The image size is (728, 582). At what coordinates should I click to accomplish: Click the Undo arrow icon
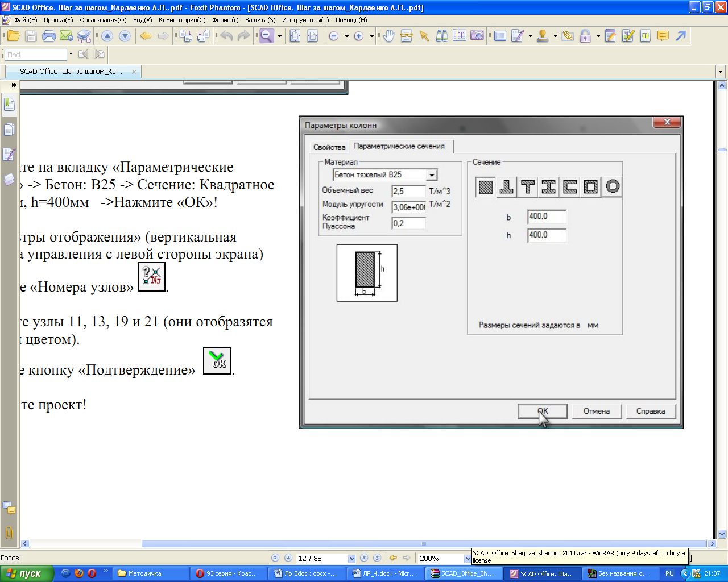pyautogui.click(x=226, y=36)
